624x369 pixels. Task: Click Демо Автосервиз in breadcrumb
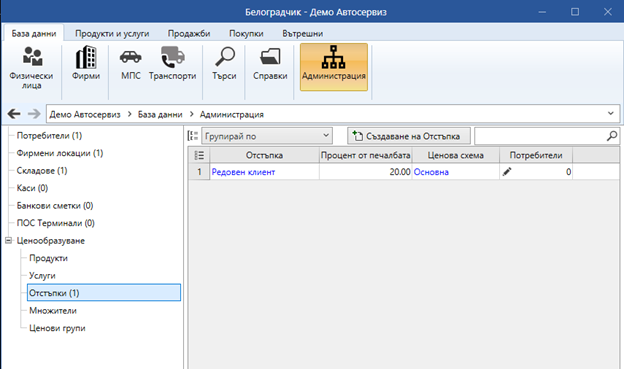85,115
